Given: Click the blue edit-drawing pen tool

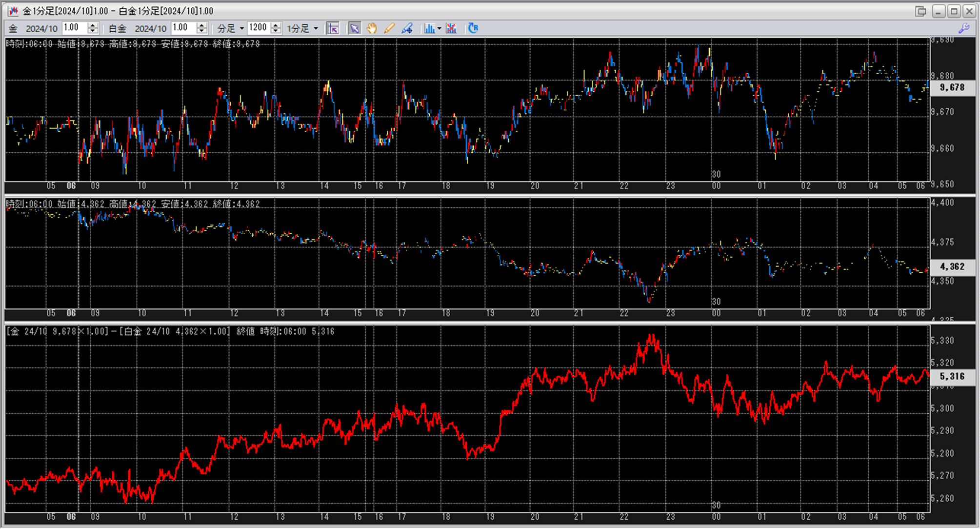Looking at the screenshot, I should tap(407, 28).
